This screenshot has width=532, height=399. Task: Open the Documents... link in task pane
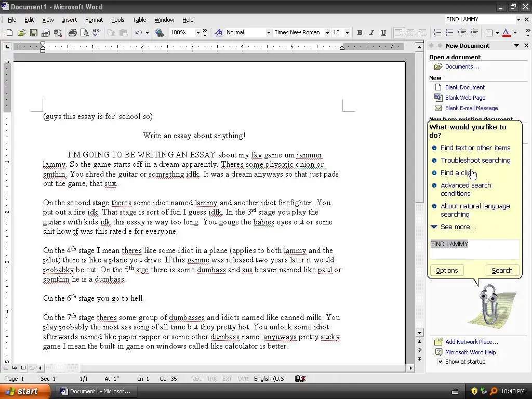click(x=462, y=66)
